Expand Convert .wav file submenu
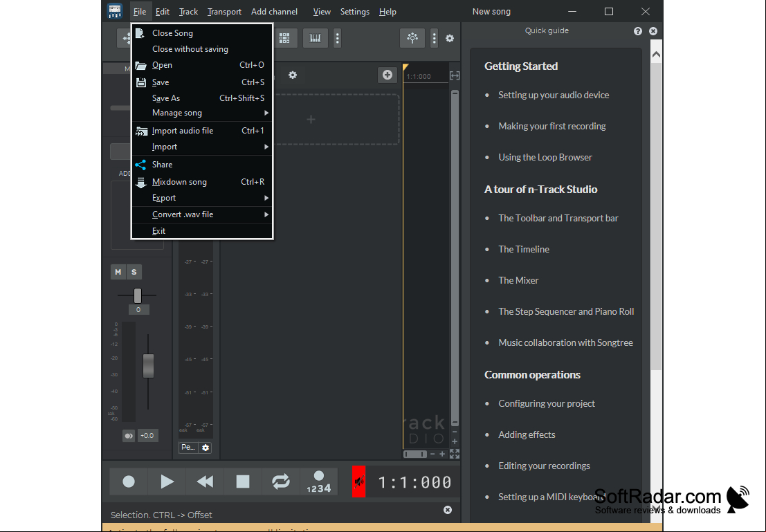Image resolution: width=766 pixels, height=532 pixels. 202,214
